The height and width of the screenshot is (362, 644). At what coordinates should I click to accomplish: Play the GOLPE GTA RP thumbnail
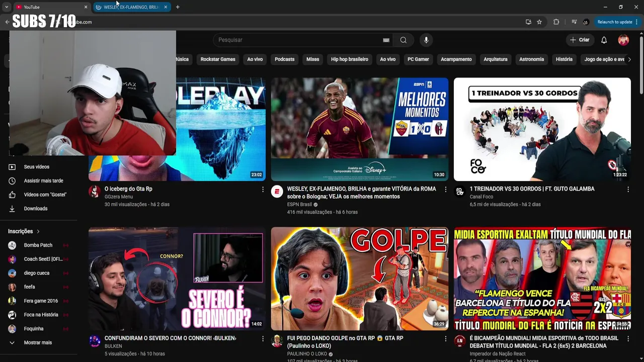coord(360,279)
